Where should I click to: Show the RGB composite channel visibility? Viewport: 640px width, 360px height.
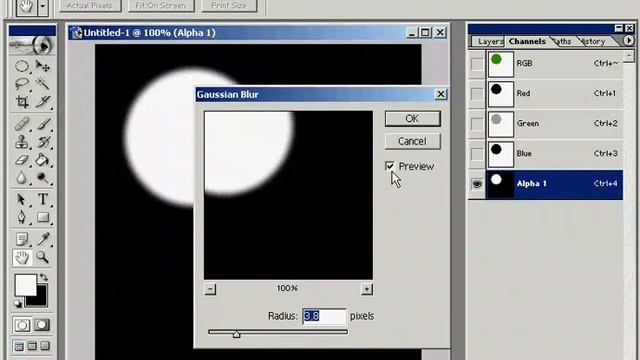tap(477, 64)
